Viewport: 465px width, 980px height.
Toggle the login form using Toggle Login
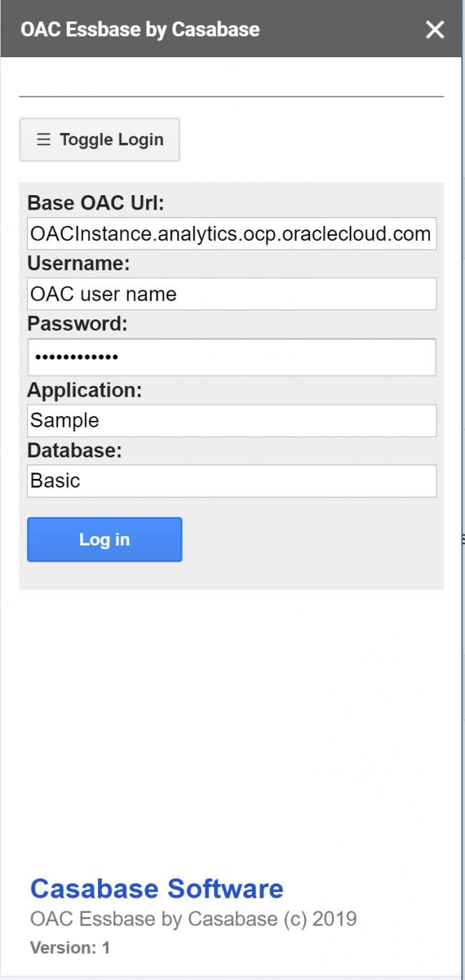[99, 139]
